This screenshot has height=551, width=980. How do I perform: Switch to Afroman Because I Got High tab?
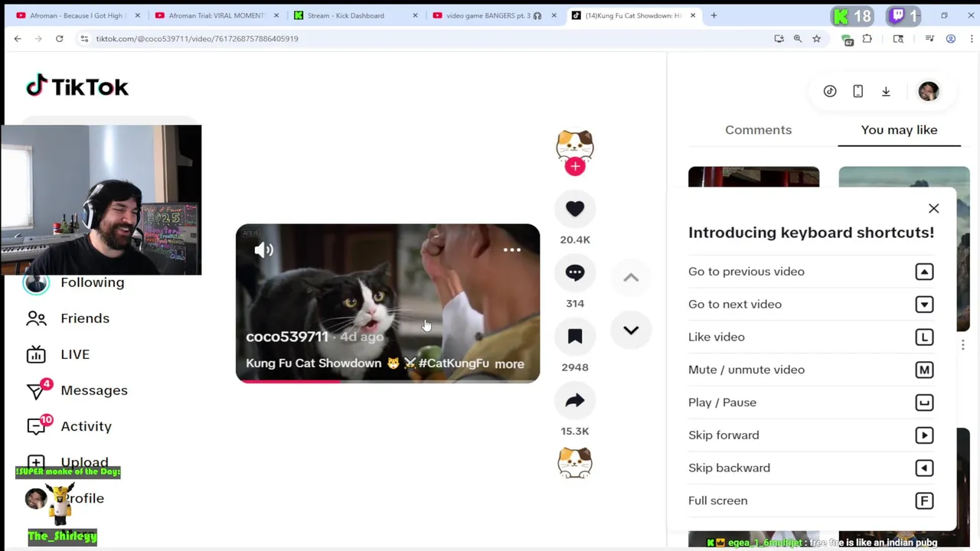coord(77,15)
